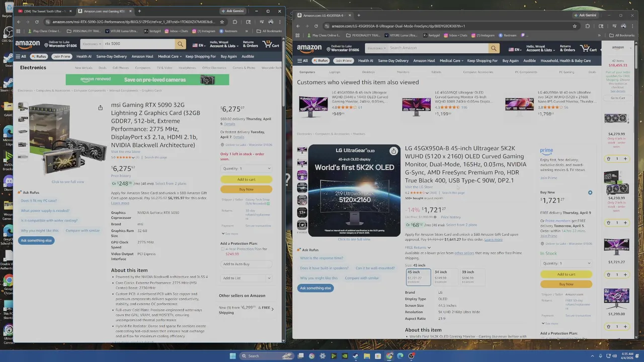Image resolution: width=644 pixels, height=362 pixels.
Task: Tick the 4-Year Protection Plan checkbox
Action: pyautogui.click(x=222, y=249)
